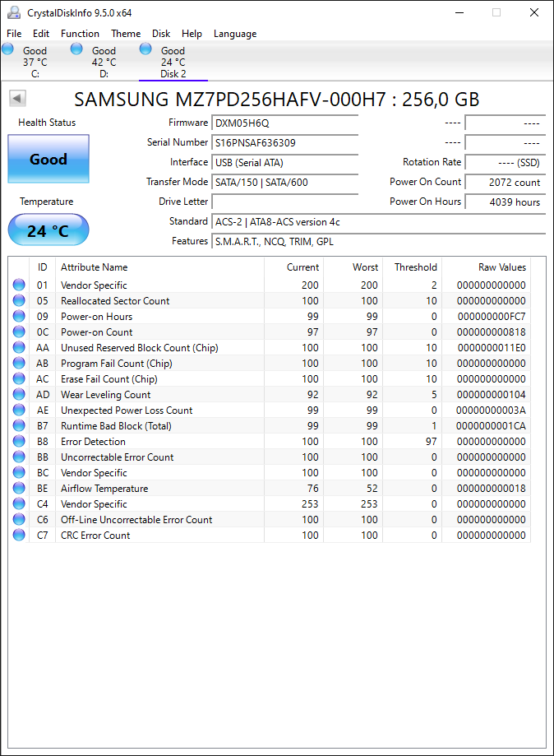The image size is (554, 756).
Task: Click status orb for Power-on Count row
Action: 19,332
